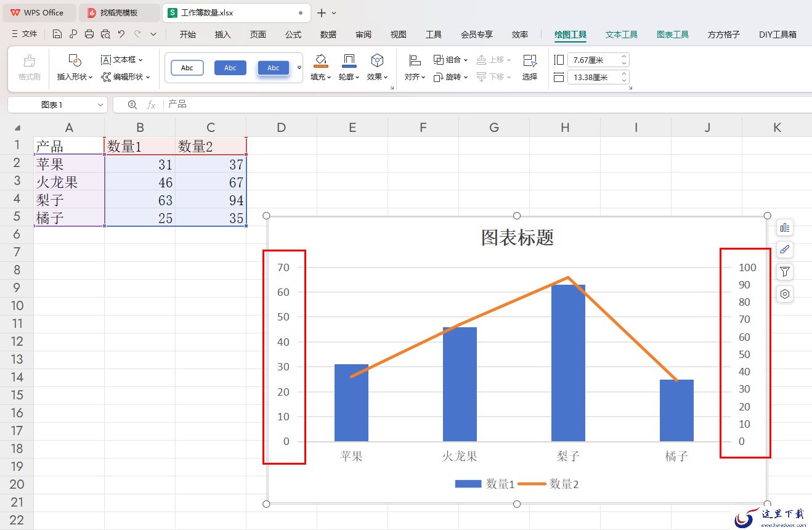Decrease shape width with down stepper
Viewport: 812px width, 530px height.
623,81
